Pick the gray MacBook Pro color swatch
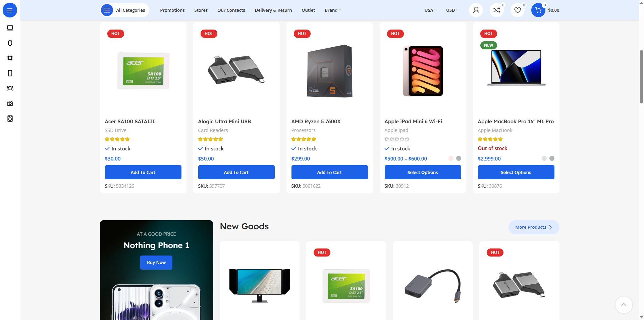This screenshot has width=644, height=320. tap(552, 158)
